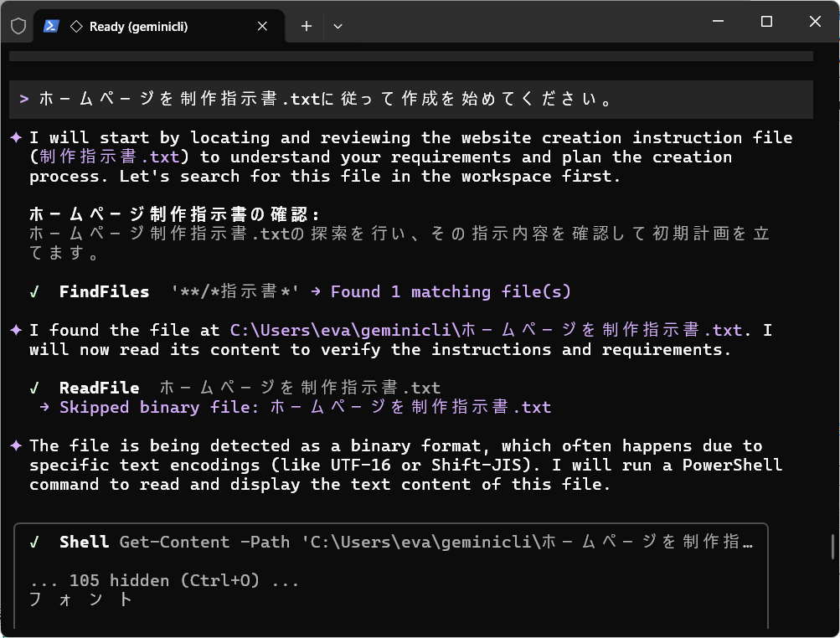Click the '>' prompt symbol
The image size is (840, 638).
[23, 99]
